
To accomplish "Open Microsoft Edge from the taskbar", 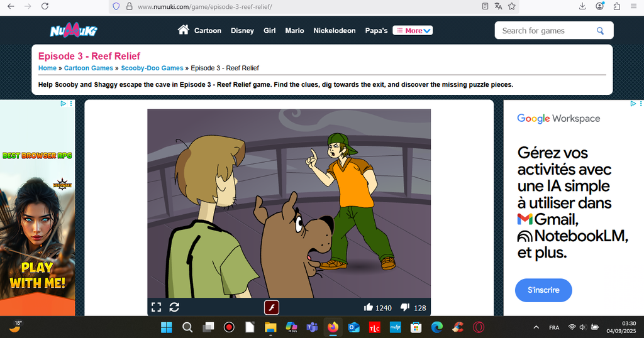I will 437,327.
